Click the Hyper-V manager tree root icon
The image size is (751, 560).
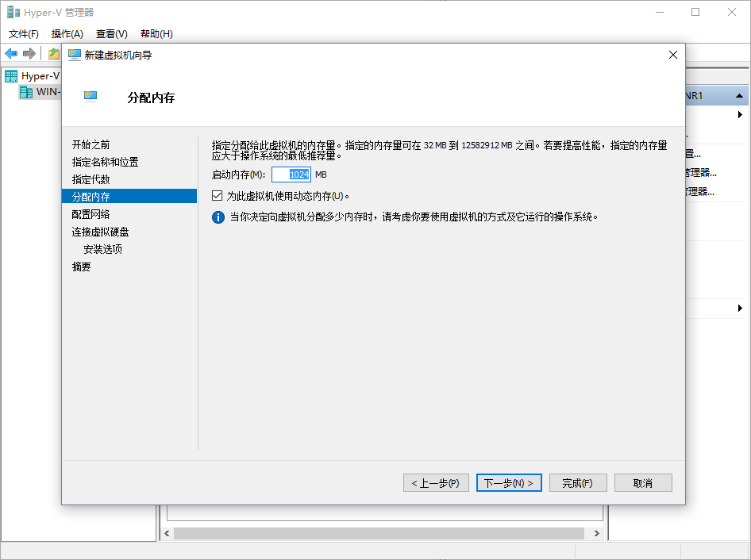point(11,76)
